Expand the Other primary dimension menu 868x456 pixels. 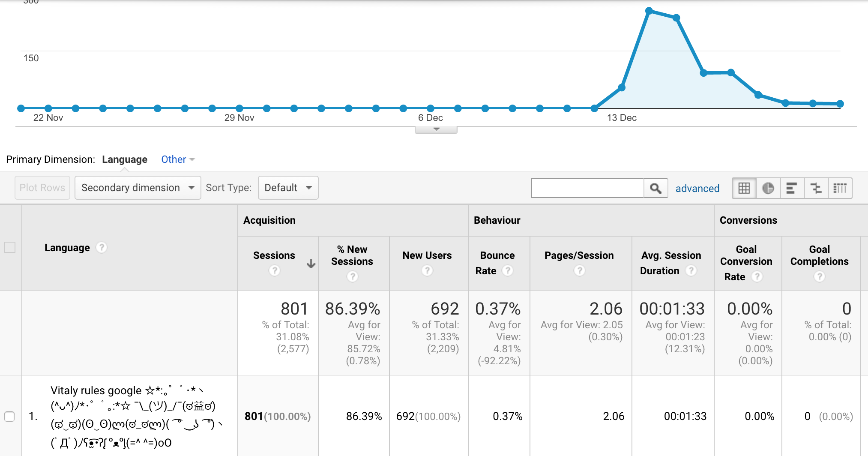tap(178, 159)
